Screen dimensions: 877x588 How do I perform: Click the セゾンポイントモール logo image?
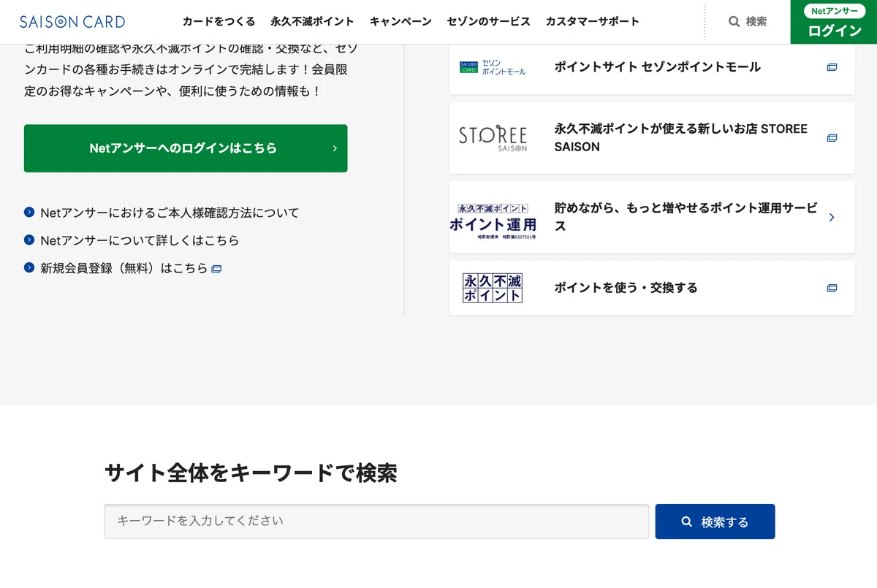493,67
